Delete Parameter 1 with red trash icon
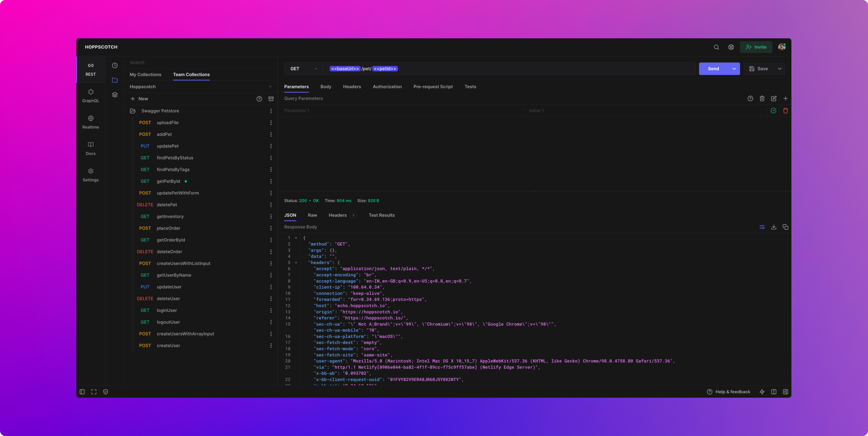 [x=785, y=111]
